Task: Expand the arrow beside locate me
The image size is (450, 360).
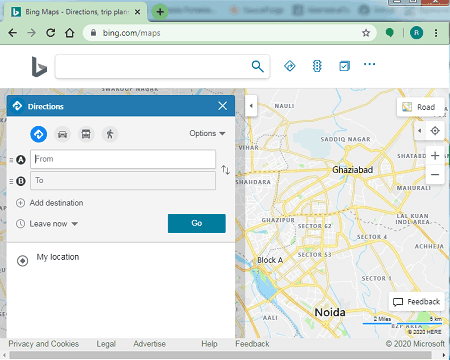Action: click(420, 131)
